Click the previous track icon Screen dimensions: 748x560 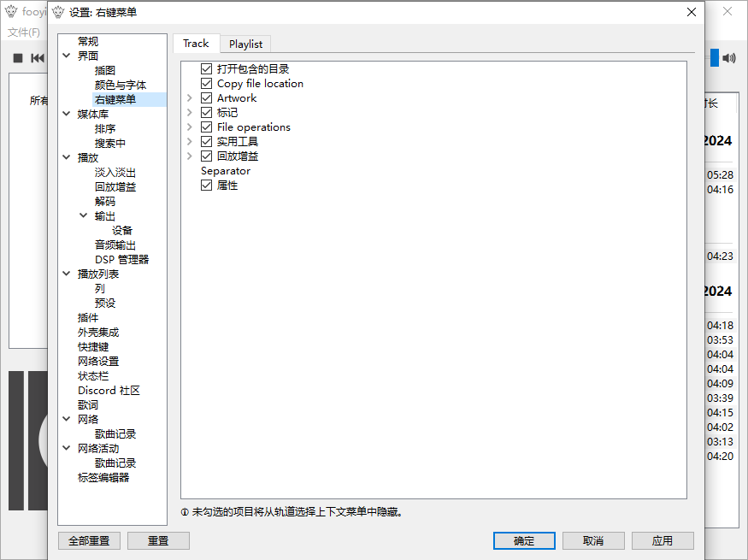37,58
